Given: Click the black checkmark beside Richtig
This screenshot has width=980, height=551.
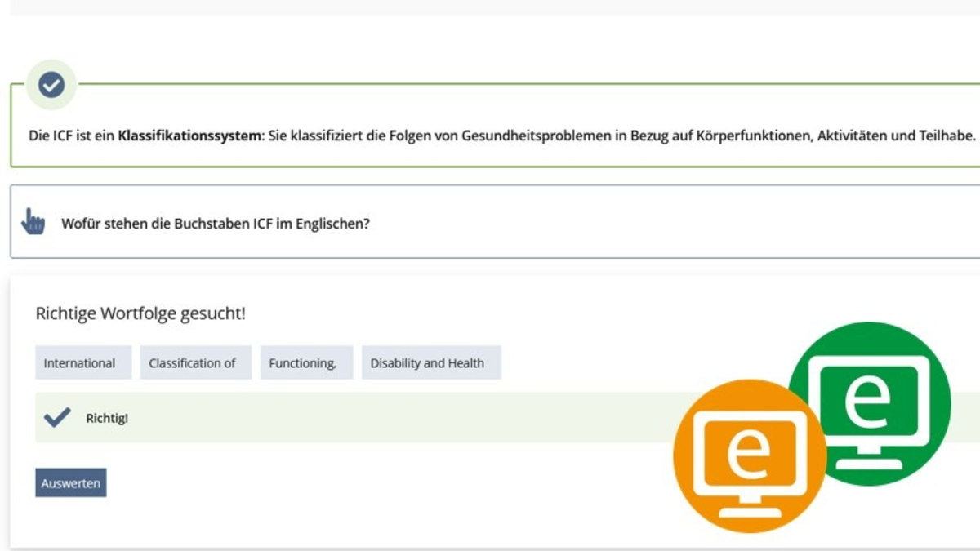Looking at the screenshot, I should click(x=56, y=417).
